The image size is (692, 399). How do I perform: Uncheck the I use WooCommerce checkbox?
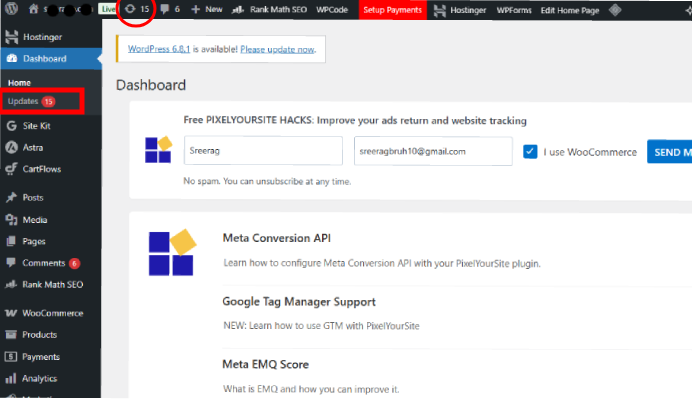click(x=530, y=152)
